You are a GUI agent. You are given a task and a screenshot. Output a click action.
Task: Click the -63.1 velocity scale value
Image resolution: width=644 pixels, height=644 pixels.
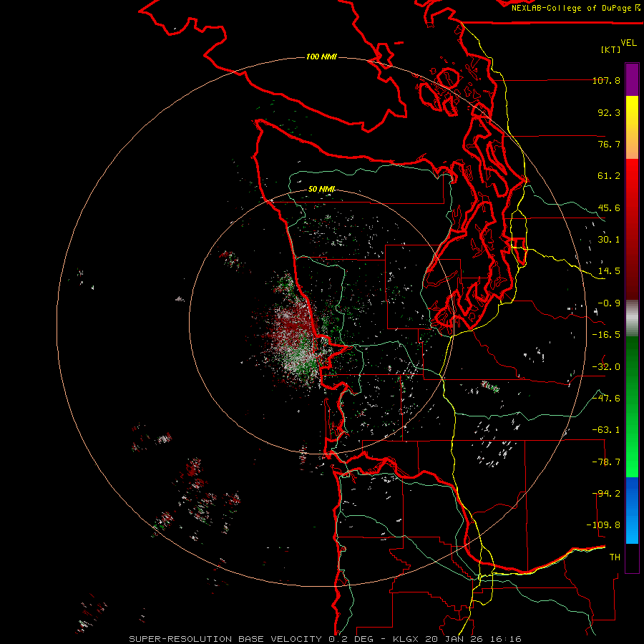[606, 430]
